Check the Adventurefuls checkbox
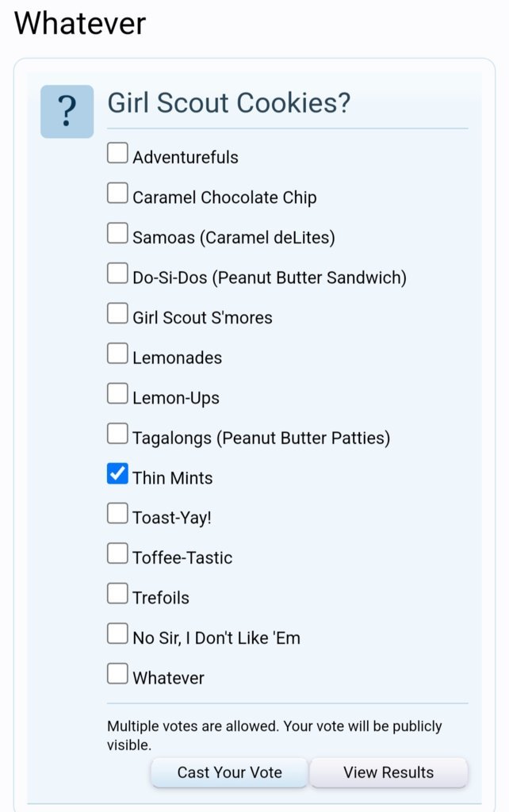 (x=117, y=153)
